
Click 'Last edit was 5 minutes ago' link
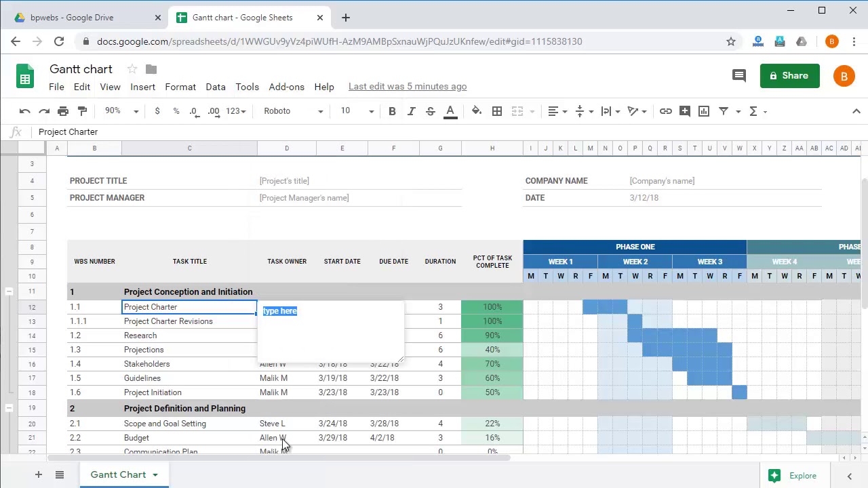click(x=408, y=87)
